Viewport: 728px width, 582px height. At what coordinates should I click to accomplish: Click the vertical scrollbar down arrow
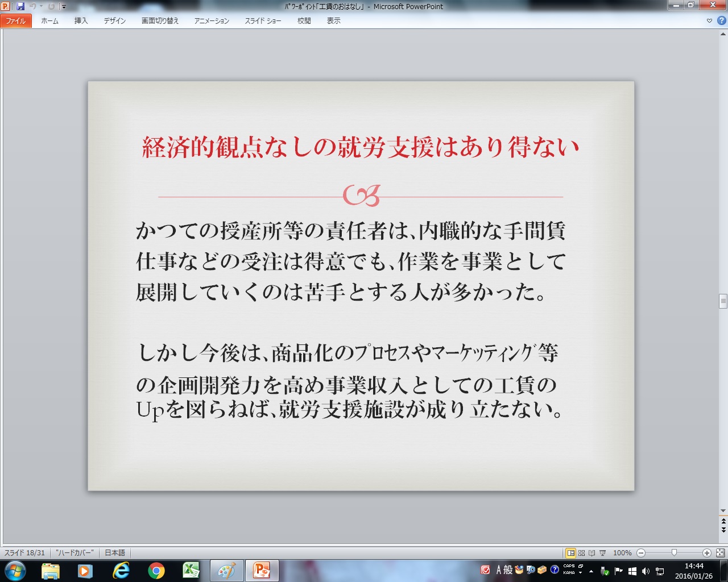[x=723, y=510]
